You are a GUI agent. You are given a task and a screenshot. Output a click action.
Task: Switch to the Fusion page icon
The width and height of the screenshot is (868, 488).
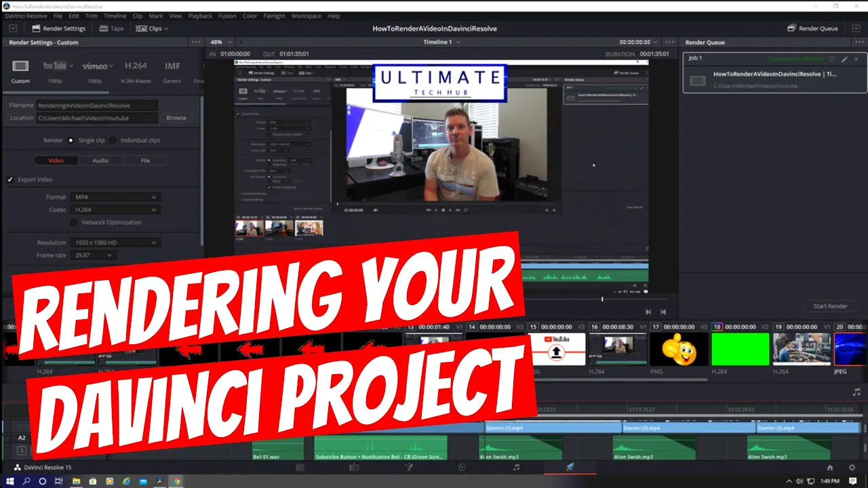click(408, 467)
